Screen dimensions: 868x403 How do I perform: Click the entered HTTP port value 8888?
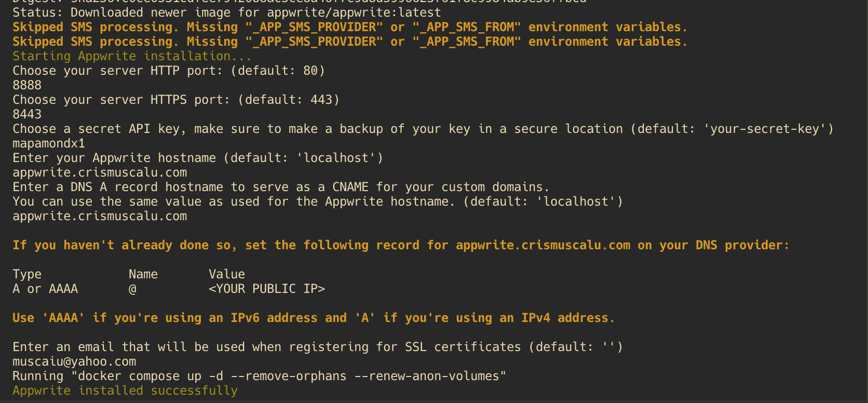pos(27,85)
